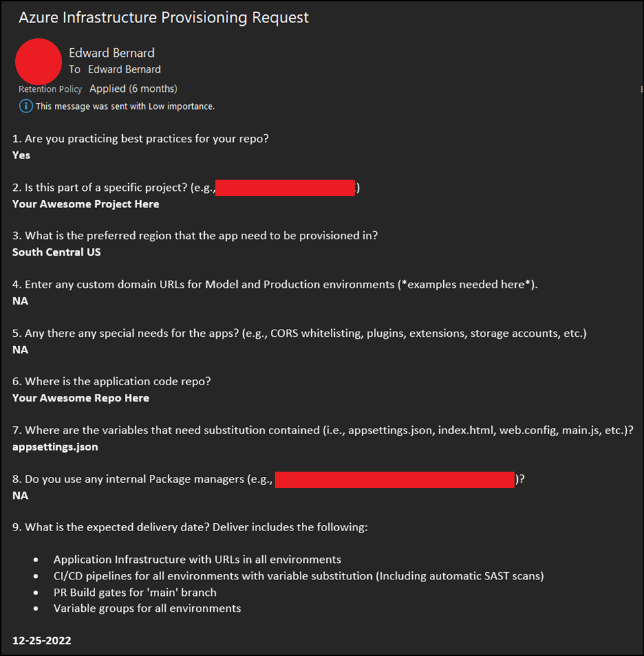The image size is (644, 656).
Task: Click the red sender avatar circle
Action: click(x=38, y=61)
